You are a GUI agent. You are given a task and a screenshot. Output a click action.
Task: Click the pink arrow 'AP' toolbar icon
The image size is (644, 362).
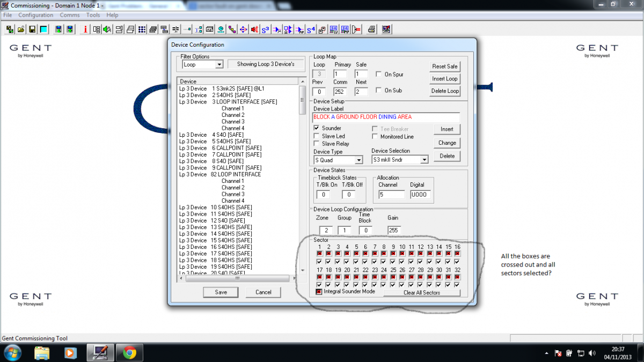[x=300, y=29]
